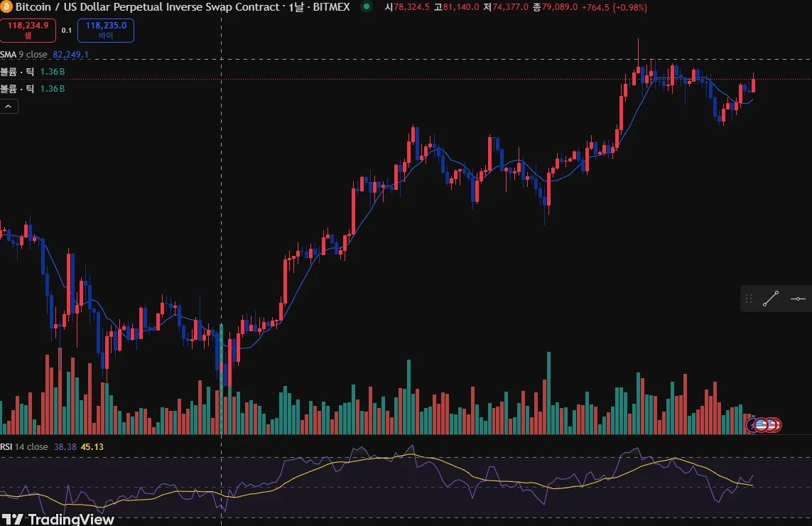Click the orange Bitcoin symbol logo

point(6,7)
